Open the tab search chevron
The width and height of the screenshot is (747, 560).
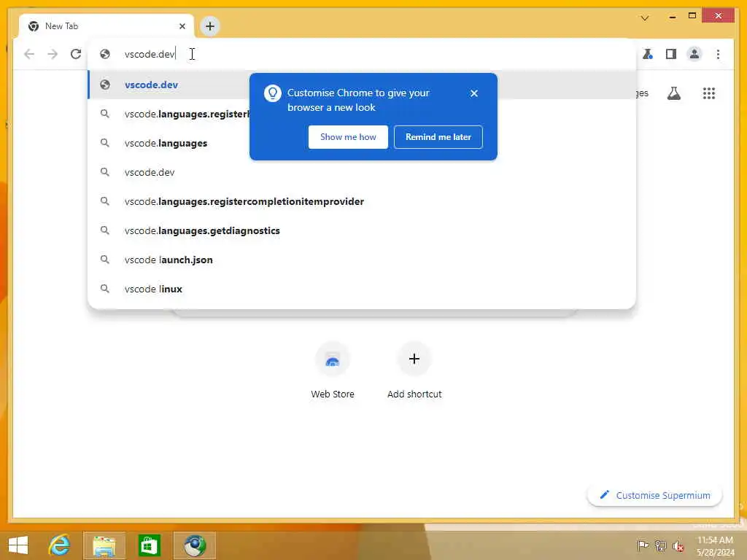pyautogui.click(x=645, y=18)
